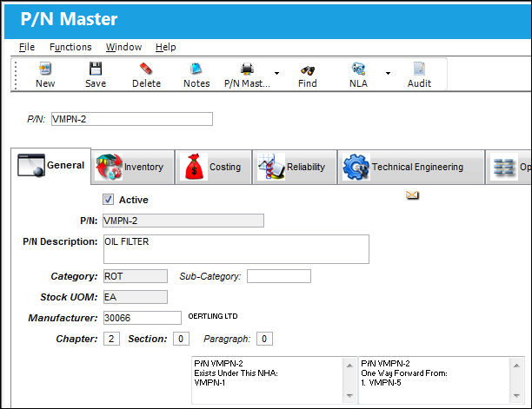
Task: Click the Paragraph field
Action: (264, 339)
